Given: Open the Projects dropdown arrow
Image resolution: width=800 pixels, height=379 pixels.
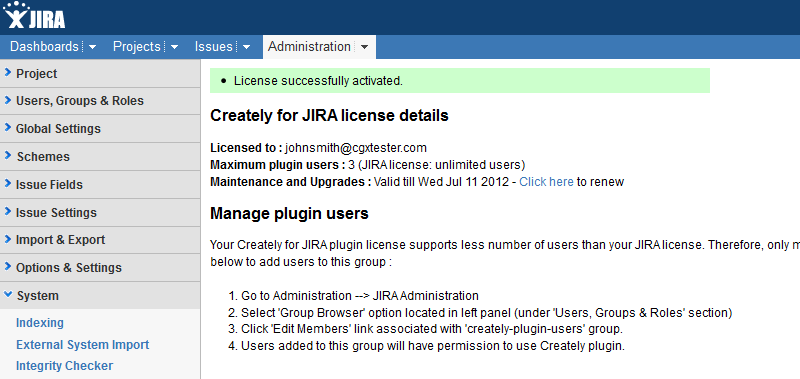Looking at the screenshot, I should pos(174,47).
